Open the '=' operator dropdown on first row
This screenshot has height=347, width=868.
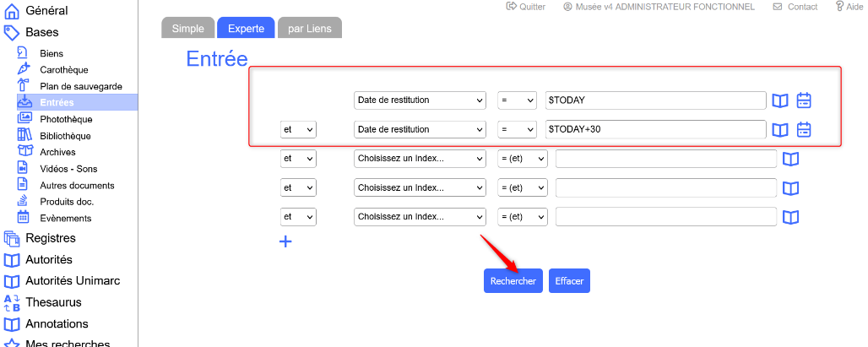[x=517, y=100]
